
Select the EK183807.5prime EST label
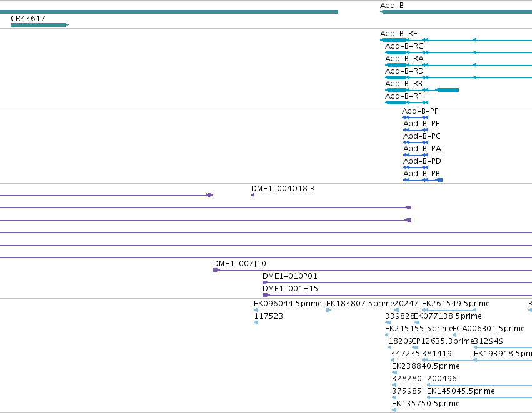pos(360,304)
